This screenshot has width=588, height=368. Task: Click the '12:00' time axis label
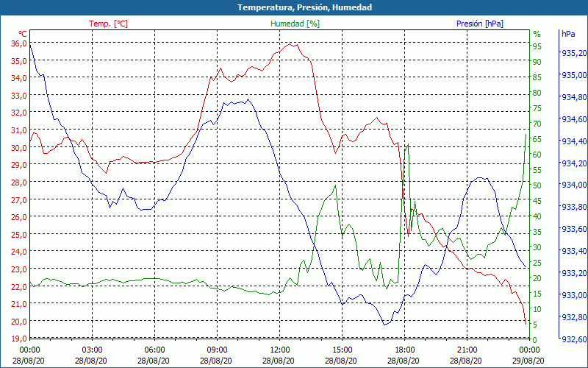pyautogui.click(x=280, y=350)
